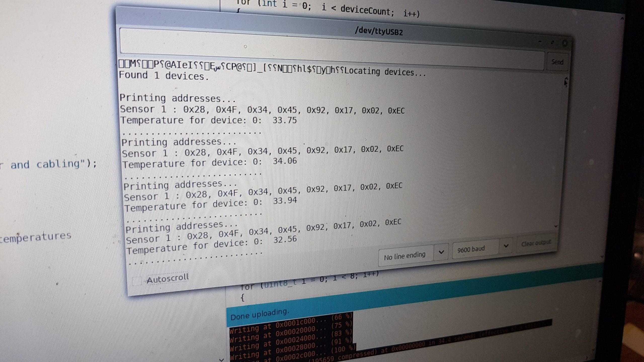Click the temperature reading 33.75 line
Screen dimensions: 644x362
click(x=209, y=120)
